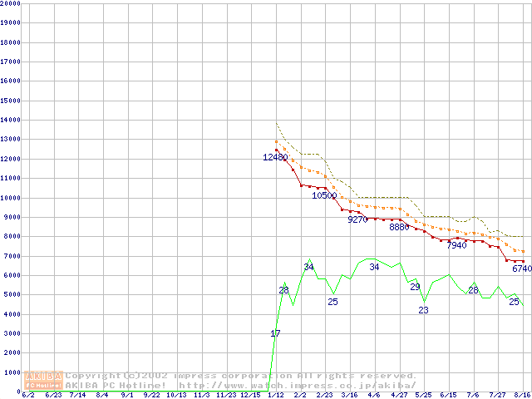
Task: Click the 8880 price data label
Action: click(x=399, y=227)
